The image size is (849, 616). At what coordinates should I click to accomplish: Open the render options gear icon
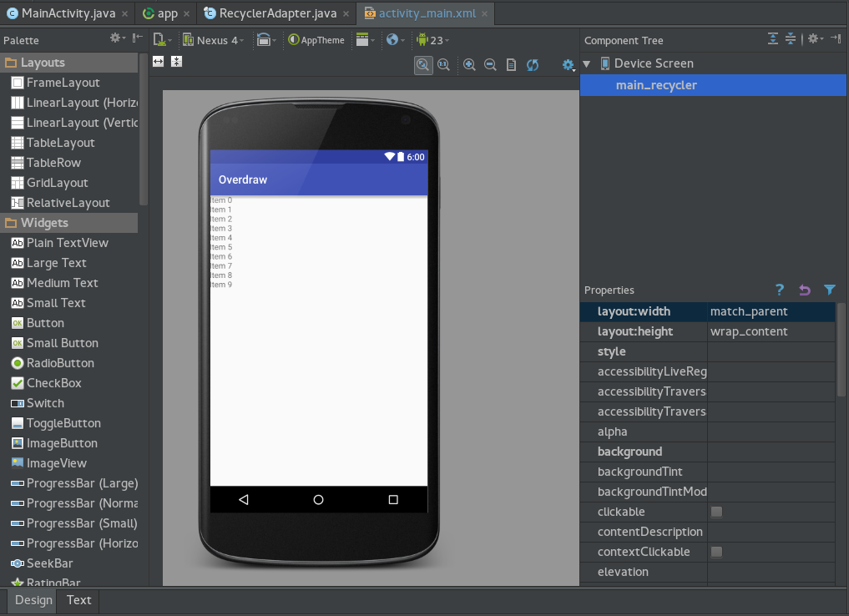tap(569, 64)
